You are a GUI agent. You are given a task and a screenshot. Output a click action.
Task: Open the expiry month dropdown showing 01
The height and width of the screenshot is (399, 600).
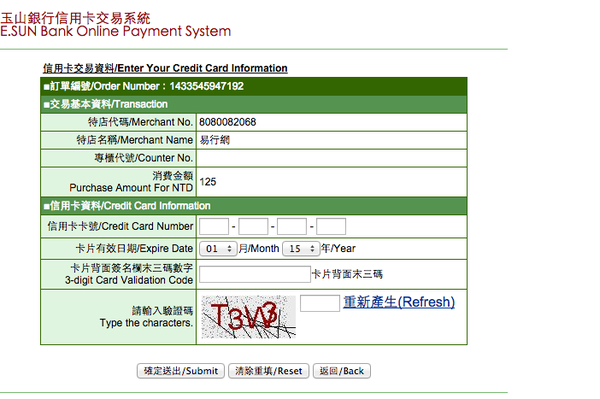[x=218, y=249]
